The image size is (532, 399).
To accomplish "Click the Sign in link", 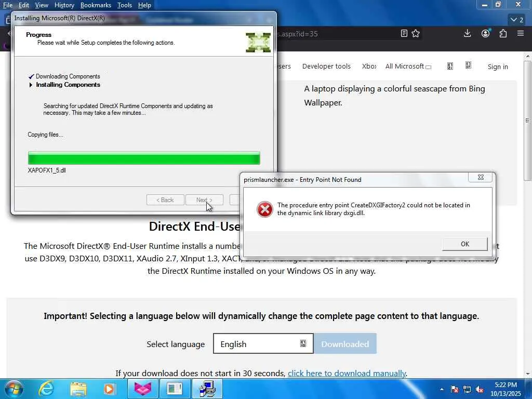I will point(498,66).
